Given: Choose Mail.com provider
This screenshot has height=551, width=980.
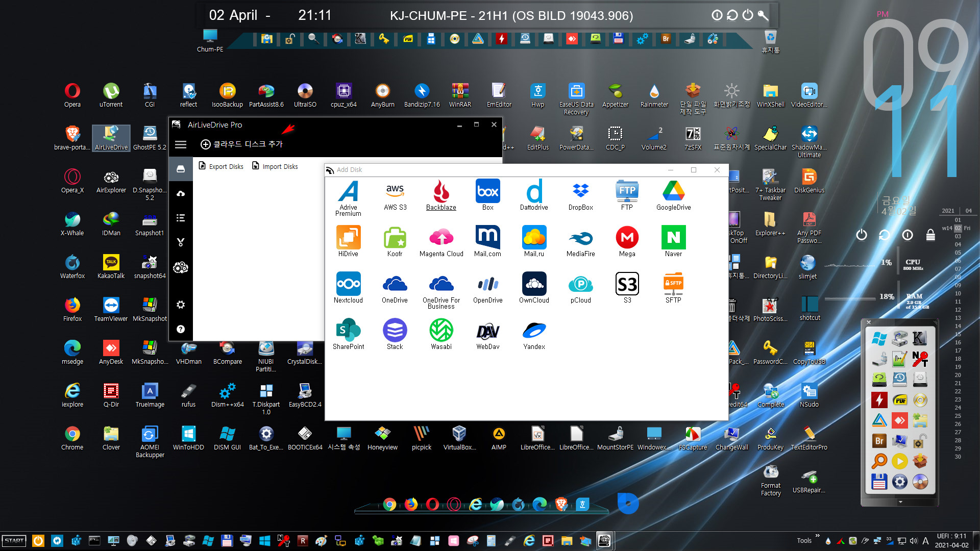Looking at the screenshot, I should [487, 241].
